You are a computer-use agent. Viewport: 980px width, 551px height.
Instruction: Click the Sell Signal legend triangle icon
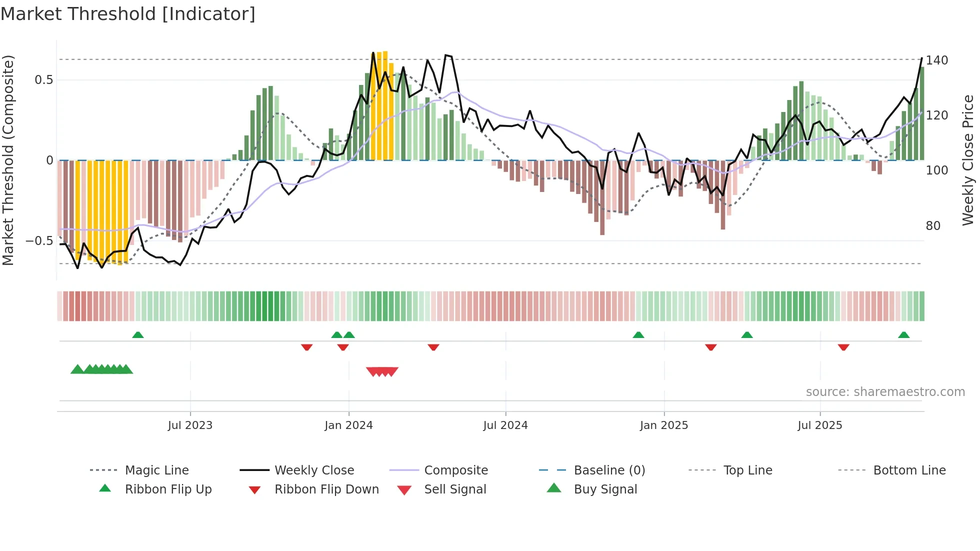coord(404,490)
